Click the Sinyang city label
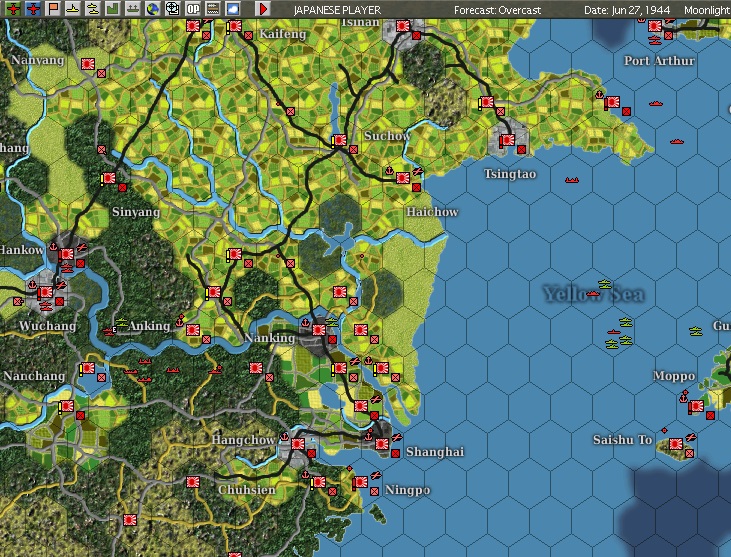731x557 pixels. point(136,212)
